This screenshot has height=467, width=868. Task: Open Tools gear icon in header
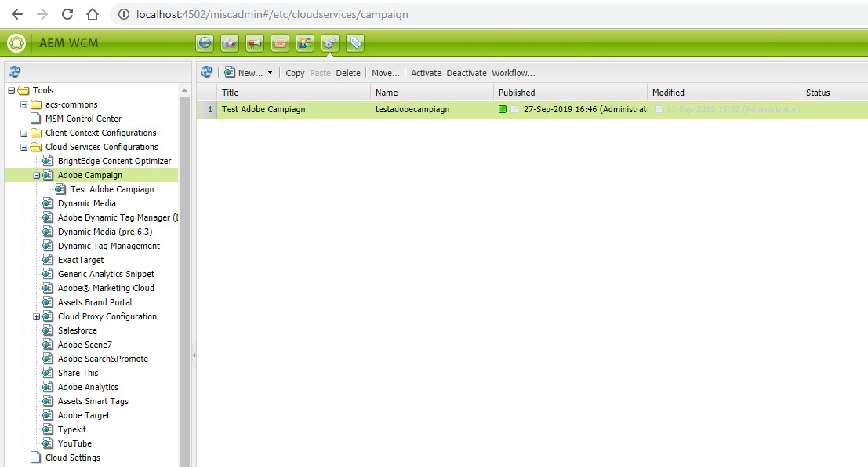[x=330, y=42]
